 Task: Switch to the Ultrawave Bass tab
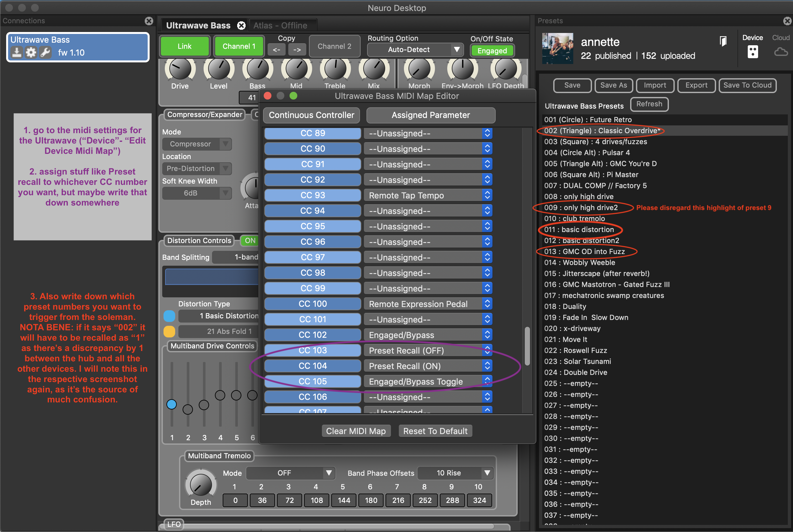click(198, 26)
